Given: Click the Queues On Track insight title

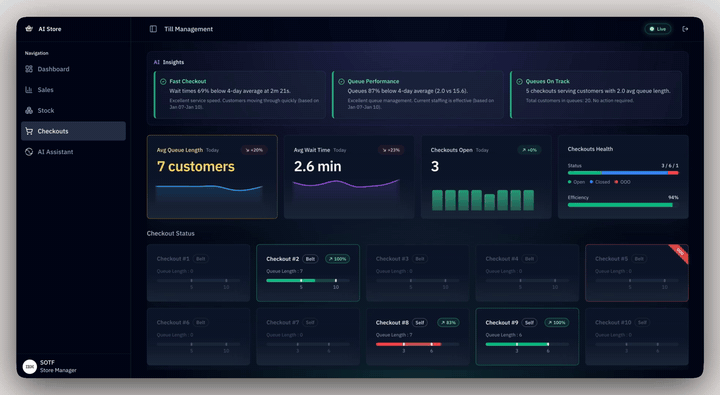Looking at the screenshot, I should [x=548, y=81].
